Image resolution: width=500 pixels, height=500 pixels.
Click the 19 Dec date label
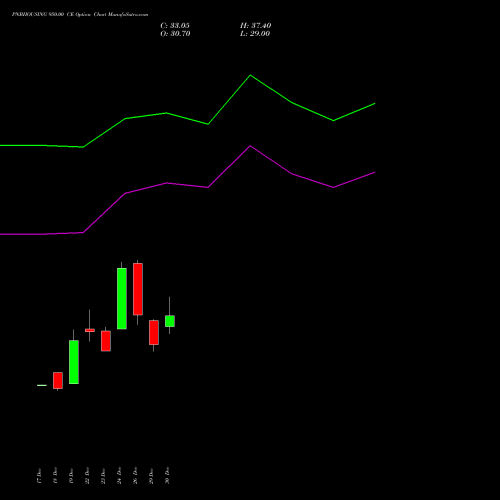point(71,476)
